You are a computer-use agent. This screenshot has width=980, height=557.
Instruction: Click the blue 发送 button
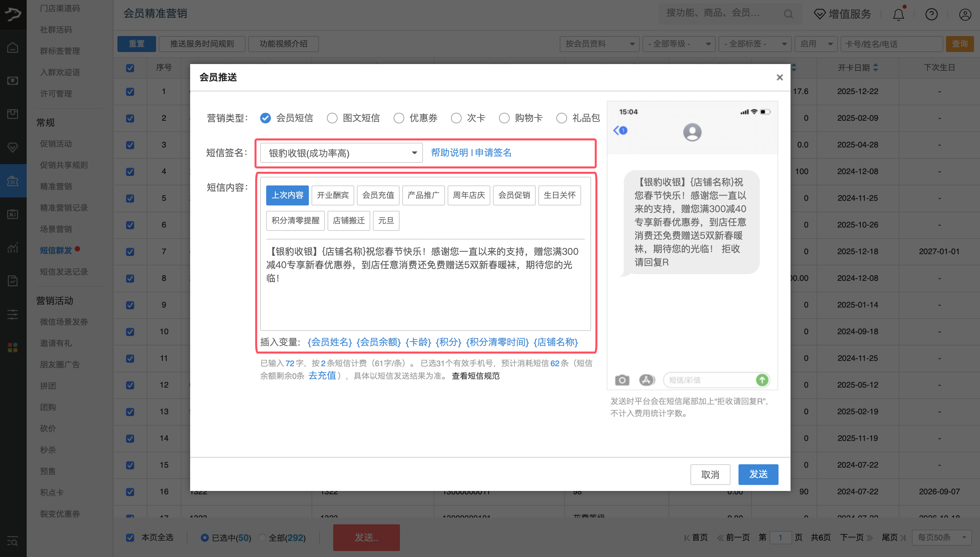tap(758, 474)
